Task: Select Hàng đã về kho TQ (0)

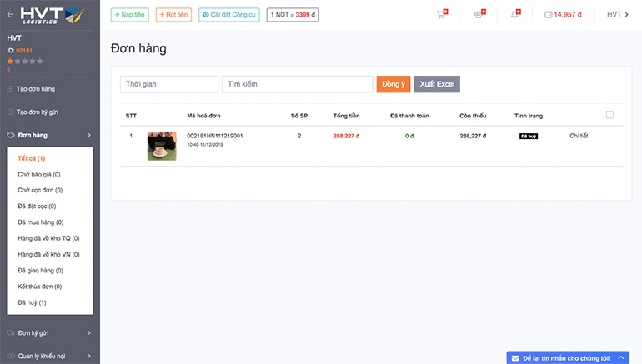Action: [48, 238]
